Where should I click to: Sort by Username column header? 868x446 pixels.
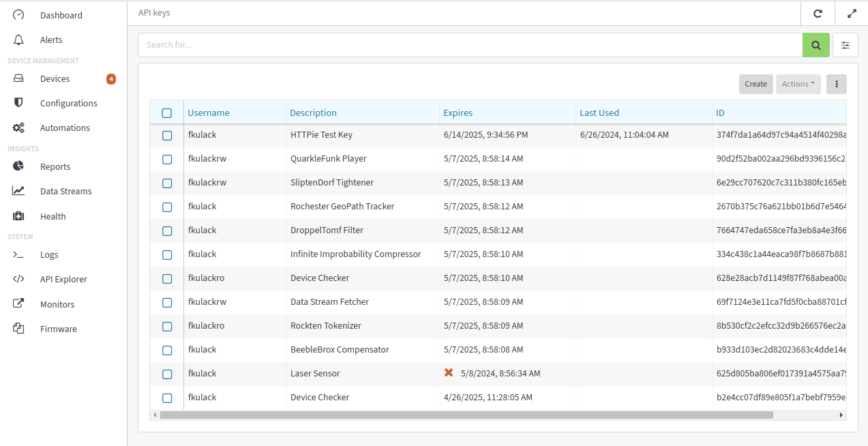tap(209, 113)
